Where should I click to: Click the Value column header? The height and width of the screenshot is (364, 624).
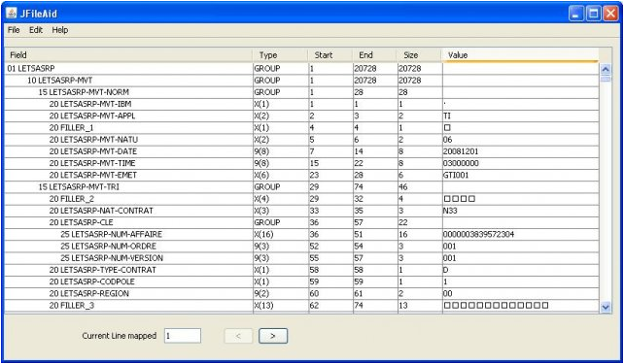[x=520, y=55]
